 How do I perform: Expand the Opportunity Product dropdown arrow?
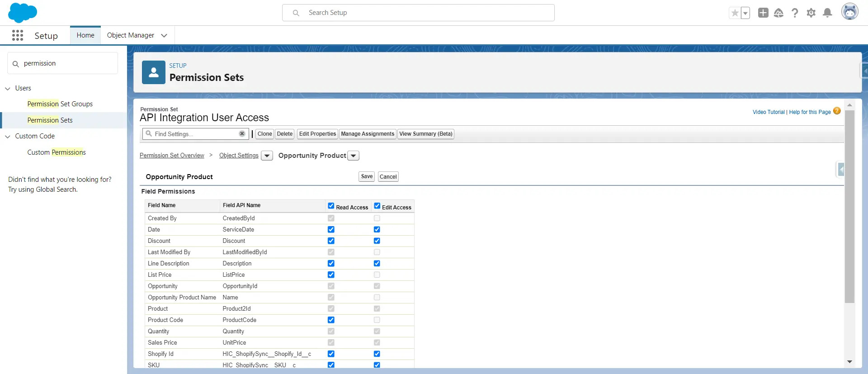tap(354, 156)
